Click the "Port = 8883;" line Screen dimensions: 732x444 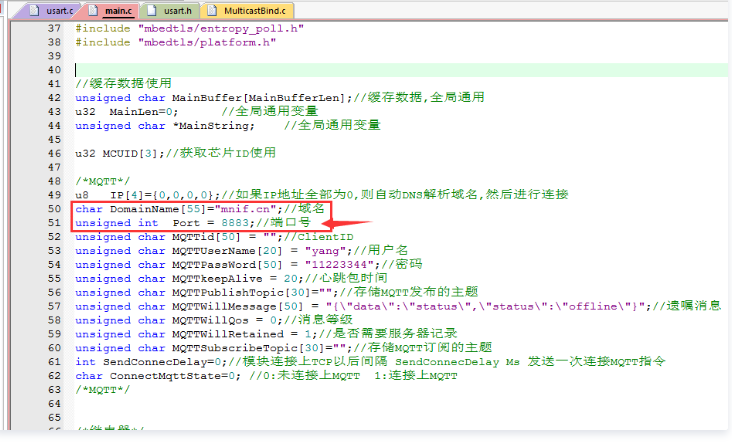pyautogui.click(x=193, y=223)
